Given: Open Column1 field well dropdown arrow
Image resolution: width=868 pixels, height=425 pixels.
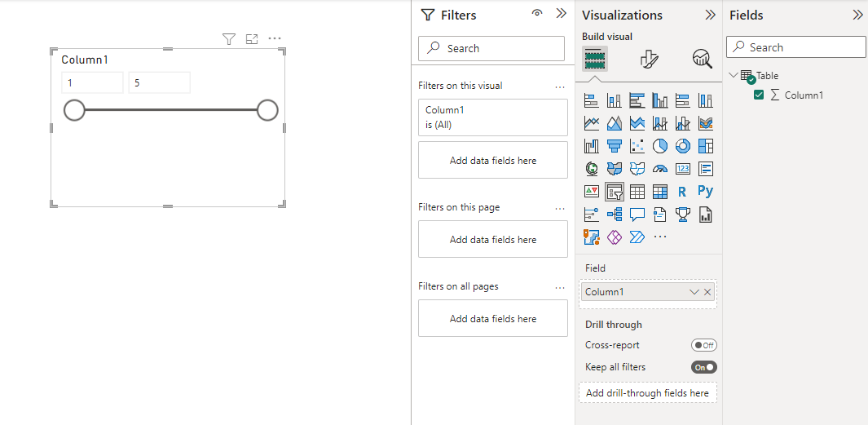Looking at the screenshot, I should click(694, 292).
